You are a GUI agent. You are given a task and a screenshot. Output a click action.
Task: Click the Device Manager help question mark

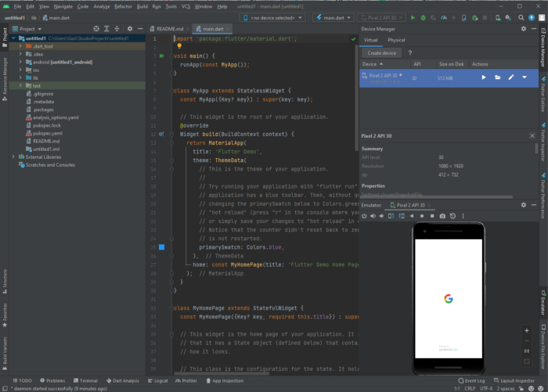click(410, 53)
